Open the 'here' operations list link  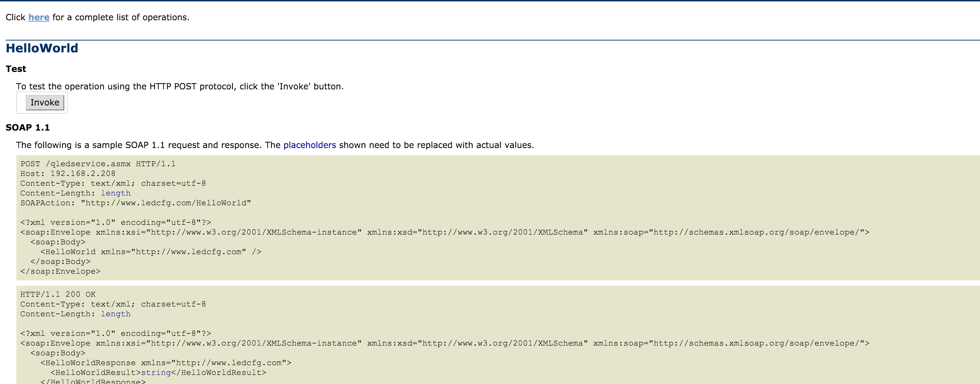[39, 17]
